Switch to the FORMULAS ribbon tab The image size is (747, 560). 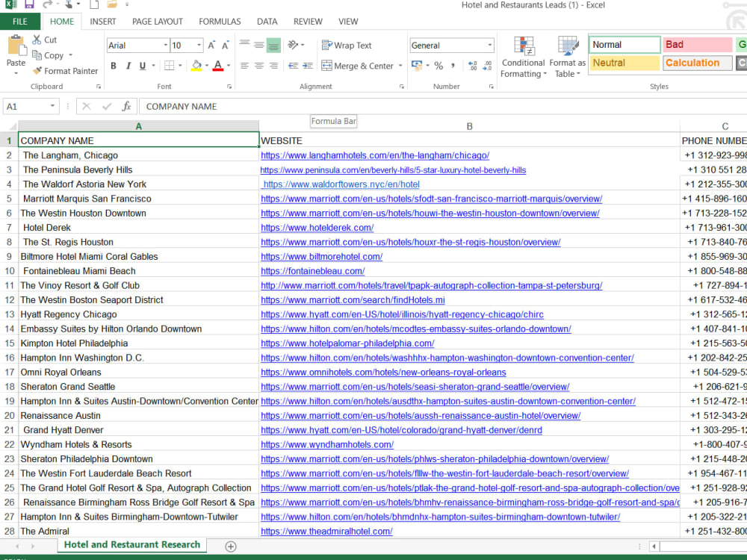[x=219, y=22]
